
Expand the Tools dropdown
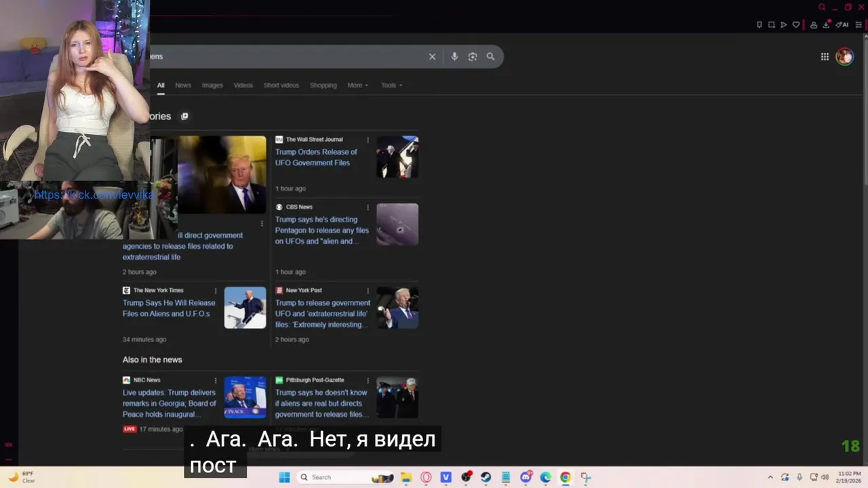391,85
